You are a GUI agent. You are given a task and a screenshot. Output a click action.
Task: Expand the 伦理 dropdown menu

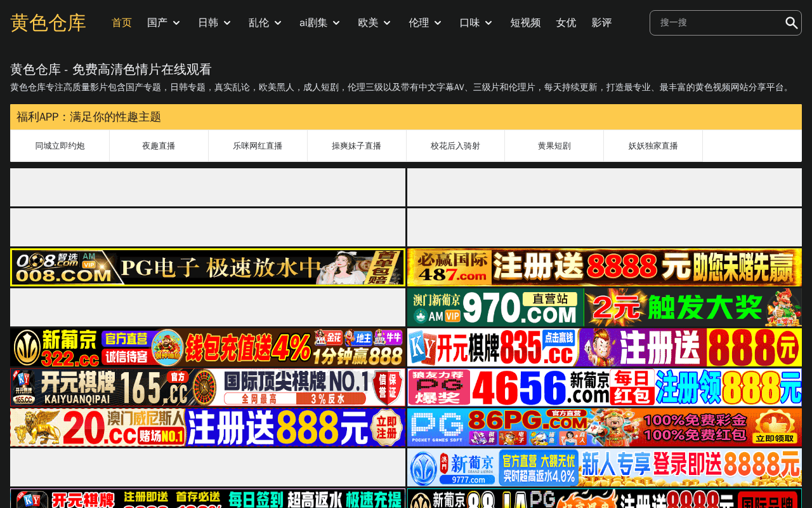(x=425, y=23)
